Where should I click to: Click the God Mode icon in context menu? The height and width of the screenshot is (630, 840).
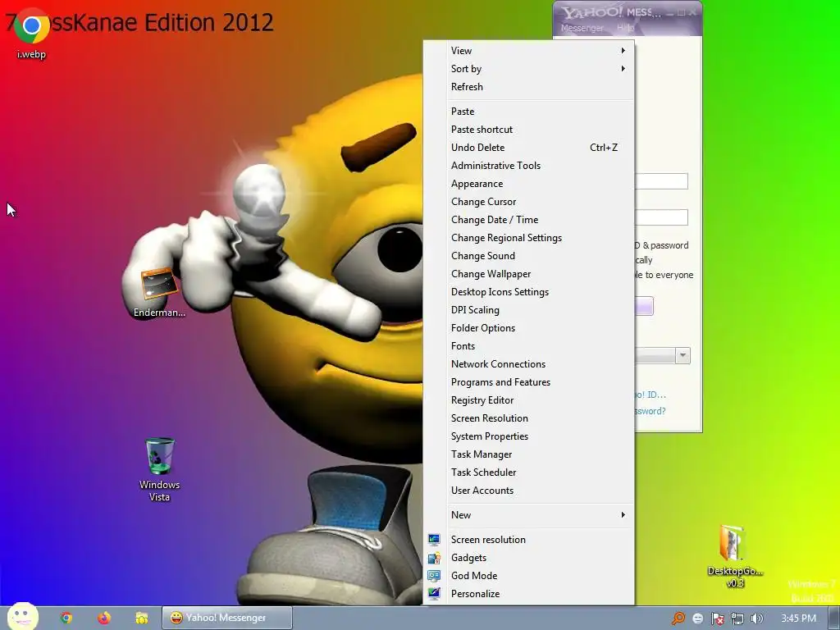coord(434,576)
